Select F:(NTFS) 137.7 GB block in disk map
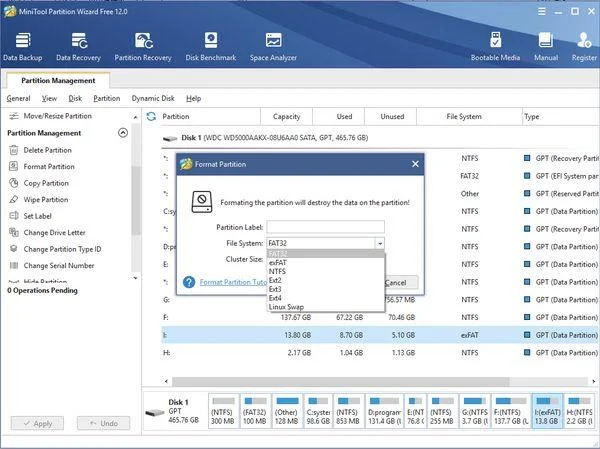 [x=511, y=411]
